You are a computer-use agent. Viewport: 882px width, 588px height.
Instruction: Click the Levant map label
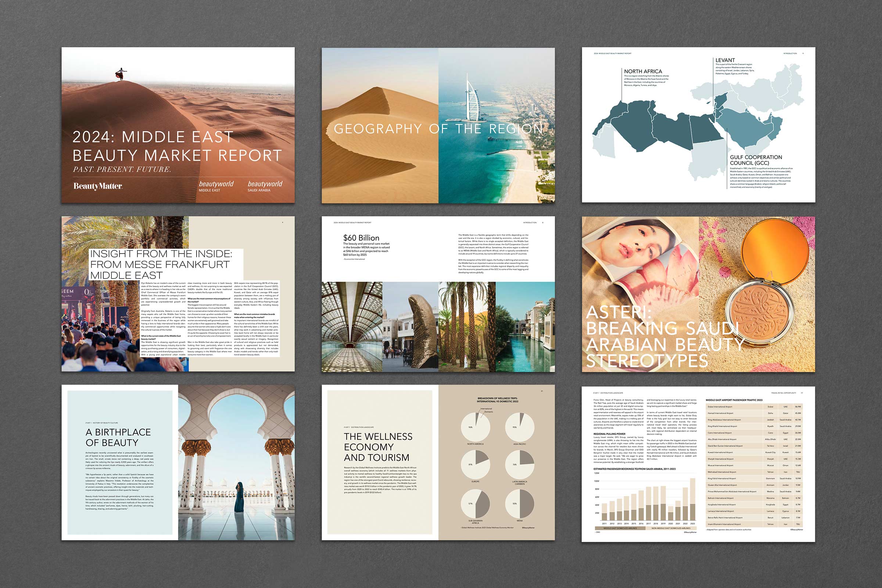coord(725,60)
